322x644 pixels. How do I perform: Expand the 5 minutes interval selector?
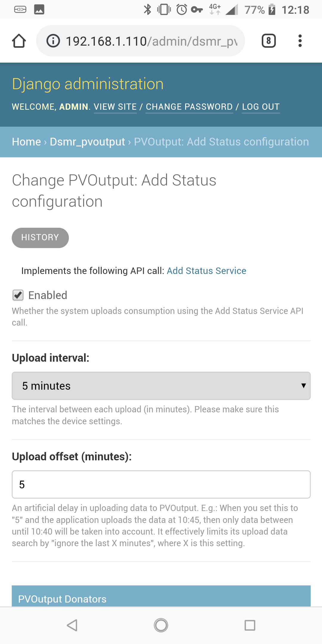(161, 386)
